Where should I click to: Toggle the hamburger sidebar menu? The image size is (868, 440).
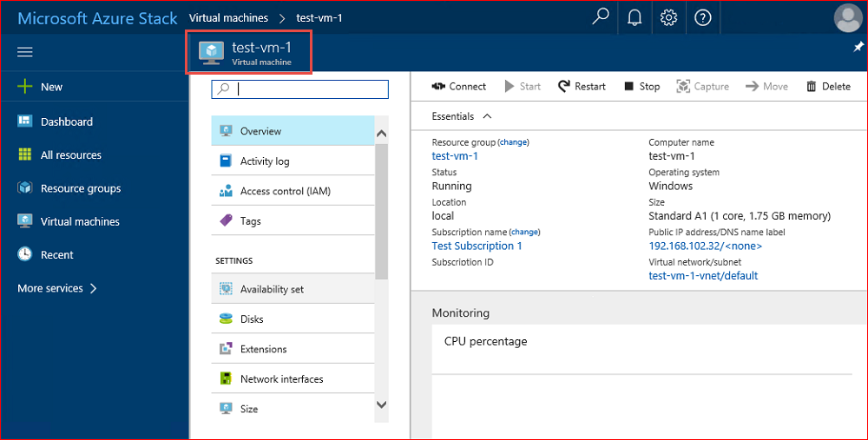click(25, 52)
